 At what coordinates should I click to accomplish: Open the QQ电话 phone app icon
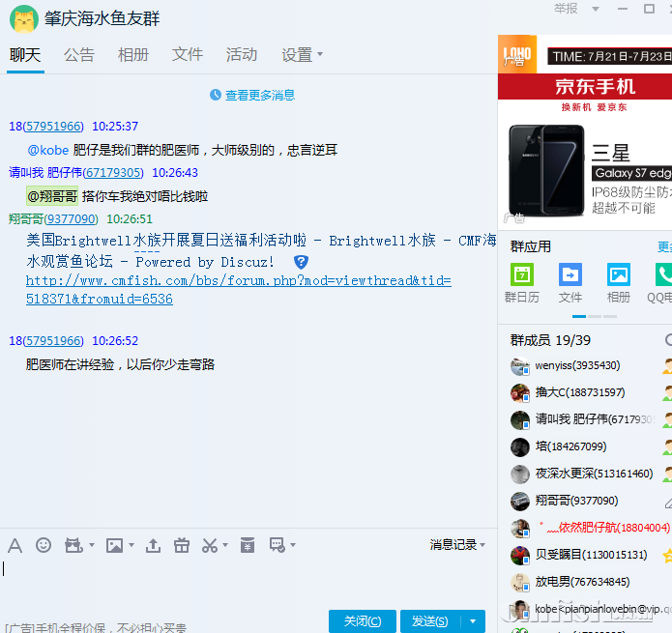(664, 274)
